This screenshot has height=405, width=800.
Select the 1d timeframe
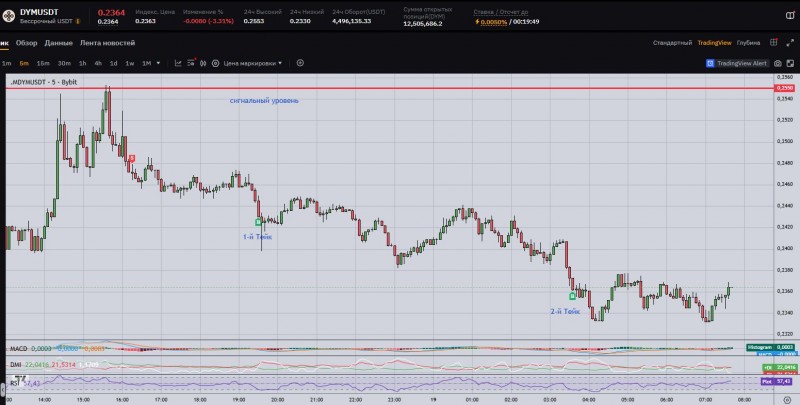114,63
